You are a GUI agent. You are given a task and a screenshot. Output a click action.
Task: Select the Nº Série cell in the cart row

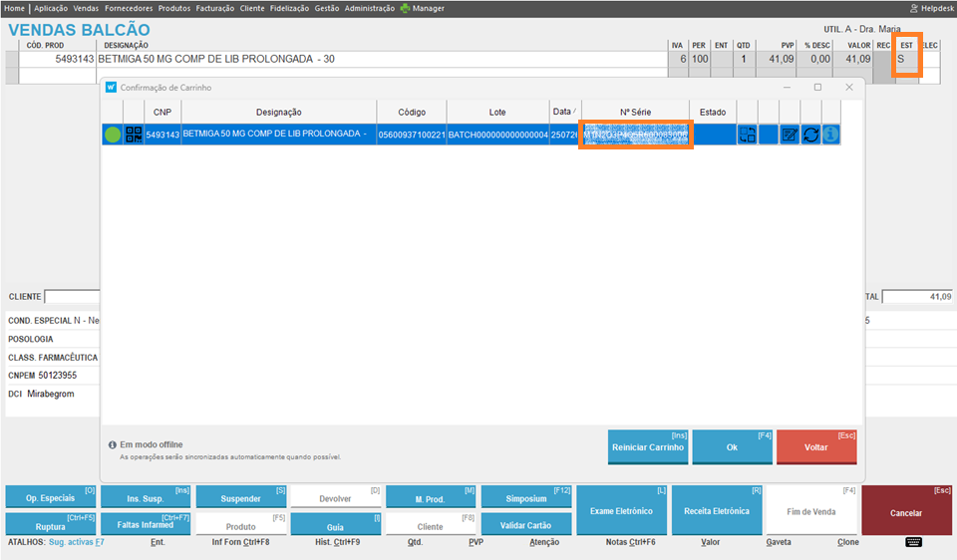point(636,135)
